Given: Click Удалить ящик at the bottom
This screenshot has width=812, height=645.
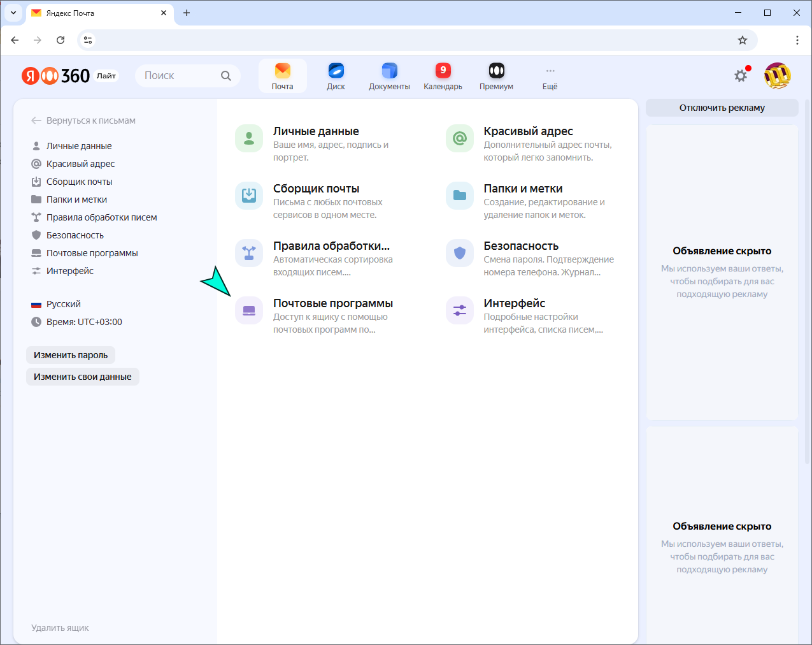Looking at the screenshot, I should click(x=59, y=628).
